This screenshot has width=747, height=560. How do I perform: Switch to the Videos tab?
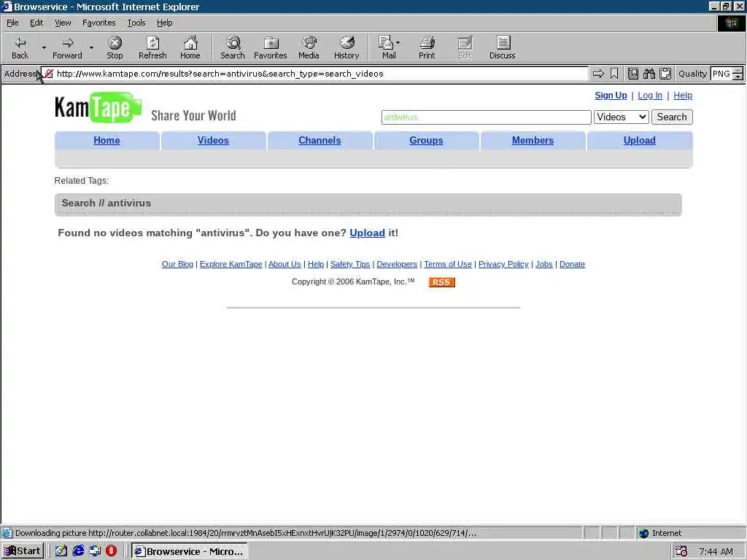coord(213,141)
